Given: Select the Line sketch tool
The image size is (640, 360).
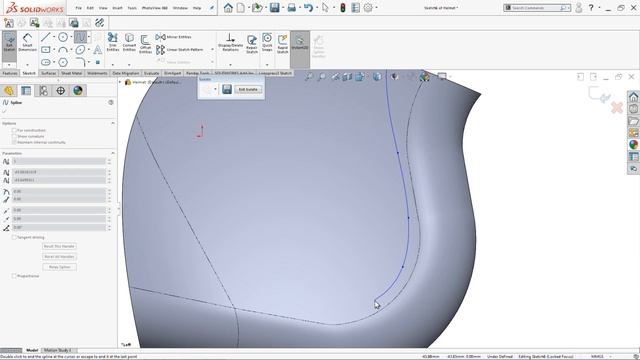Looking at the screenshot, I should click(x=45, y=37).
